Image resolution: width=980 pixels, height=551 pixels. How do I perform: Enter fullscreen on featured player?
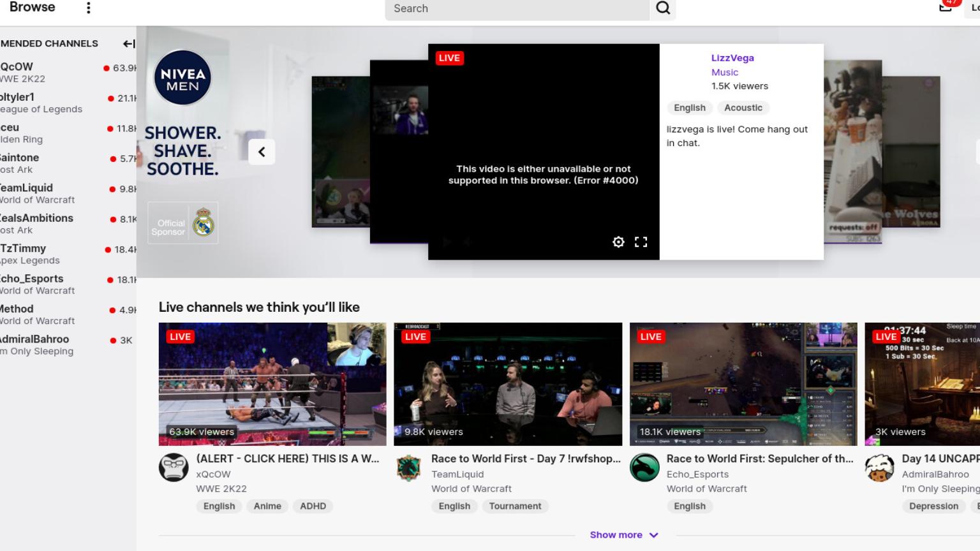[x=641, y=242]
